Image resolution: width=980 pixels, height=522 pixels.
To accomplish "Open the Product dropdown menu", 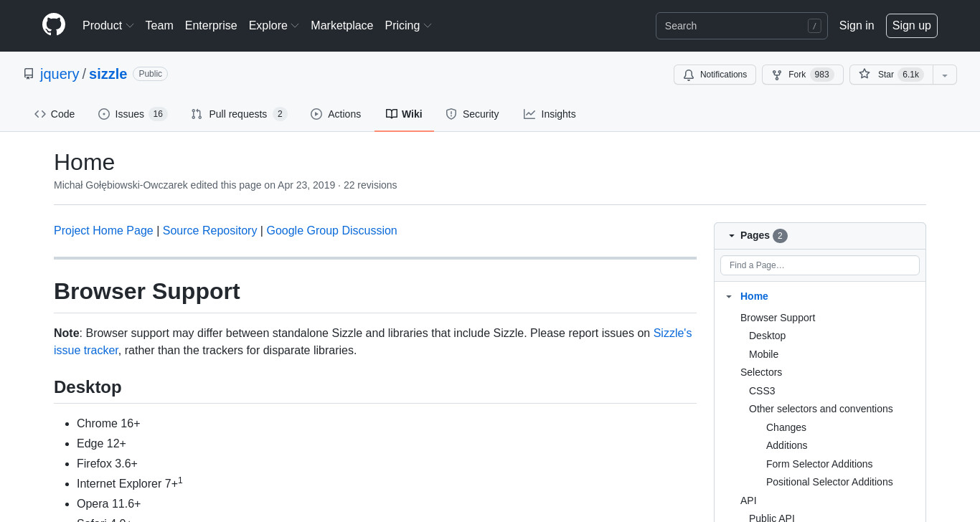I will tap(108, 26).
